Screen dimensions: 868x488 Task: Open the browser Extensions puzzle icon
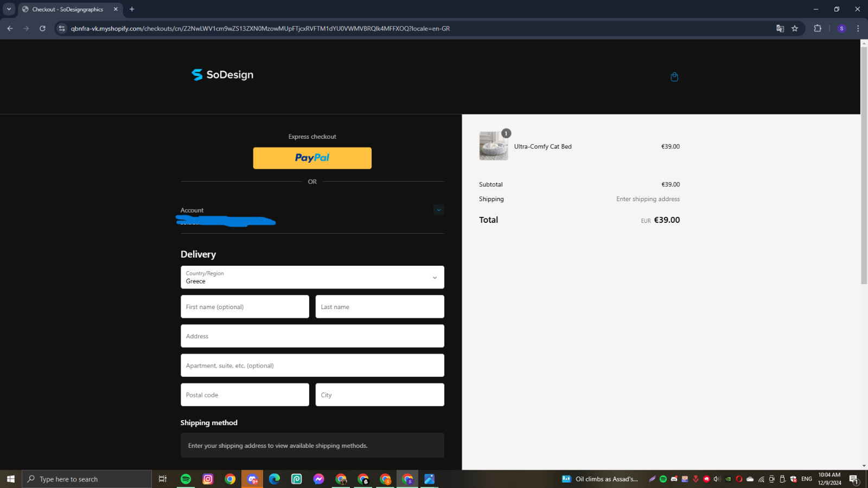[818, 29]
